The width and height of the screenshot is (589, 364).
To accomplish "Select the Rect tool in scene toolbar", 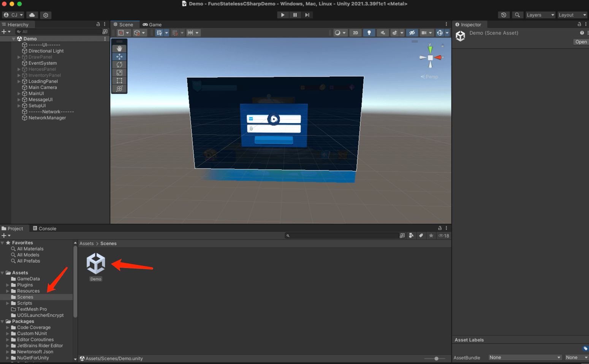I will coord(119,80).
